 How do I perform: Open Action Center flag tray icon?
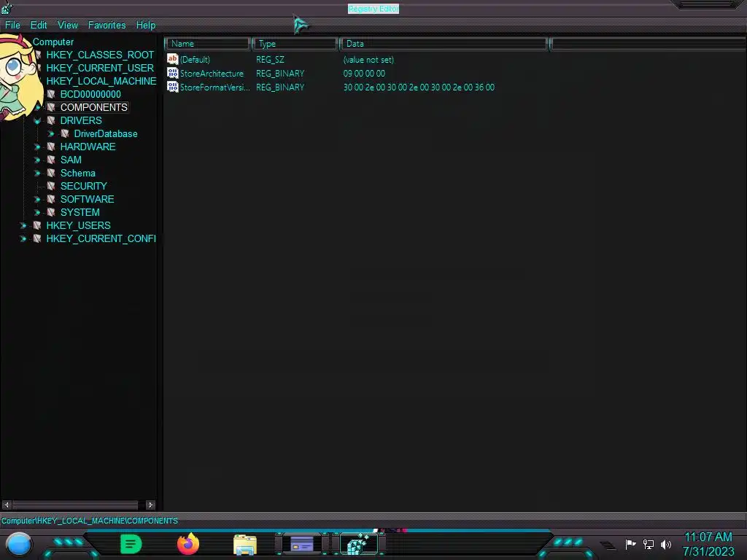pyautogui.click(x=631, y=544)
